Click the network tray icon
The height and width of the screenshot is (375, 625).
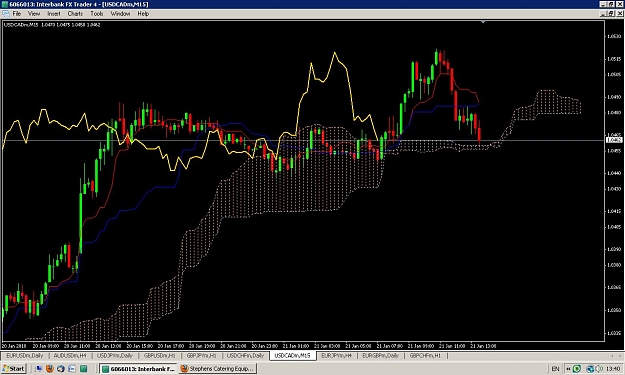(590, 369)
